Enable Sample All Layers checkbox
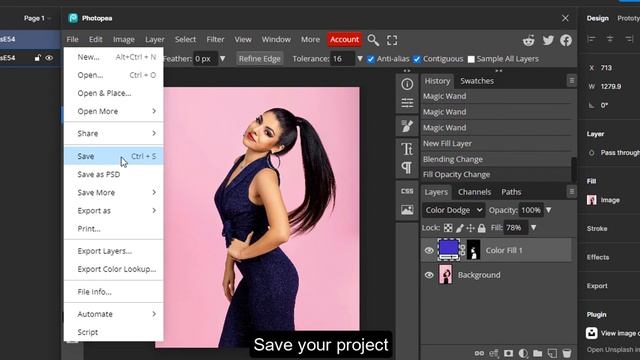The width and height of the screenshot is (640, 360). [471, 59]
